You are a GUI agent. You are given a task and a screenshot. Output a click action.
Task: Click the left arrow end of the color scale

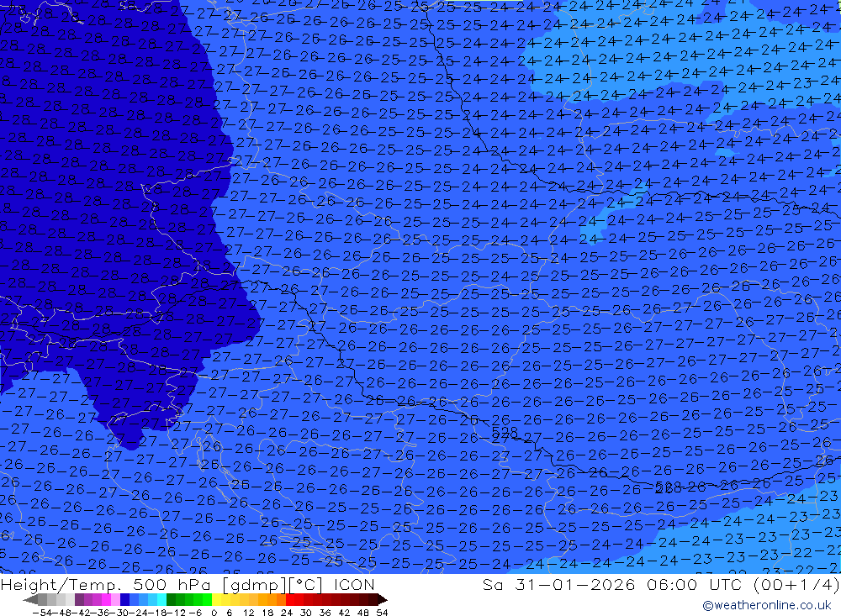click(30, 599)
